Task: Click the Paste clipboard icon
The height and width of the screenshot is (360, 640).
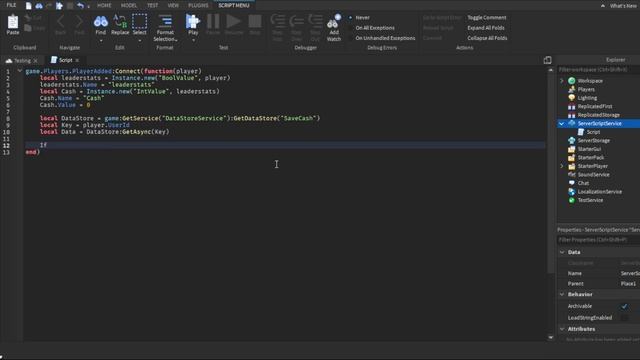Action: (13, 22)
